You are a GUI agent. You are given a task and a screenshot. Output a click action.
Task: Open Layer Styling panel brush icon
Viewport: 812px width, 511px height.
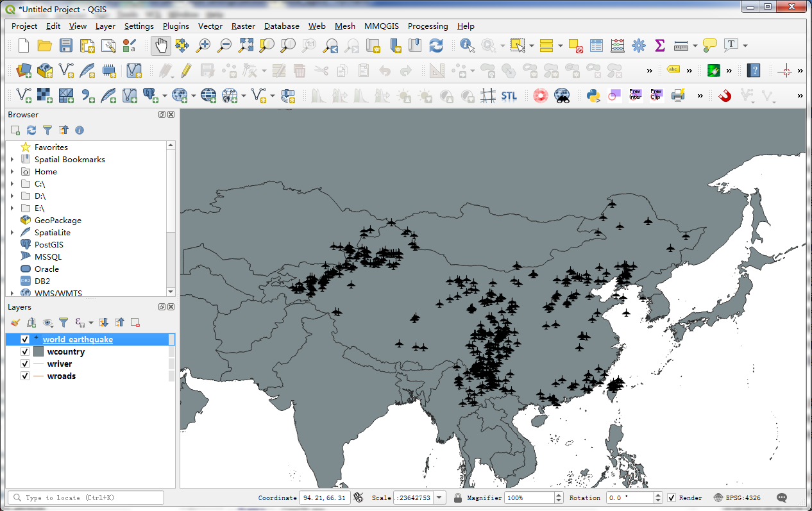point(15,323)
